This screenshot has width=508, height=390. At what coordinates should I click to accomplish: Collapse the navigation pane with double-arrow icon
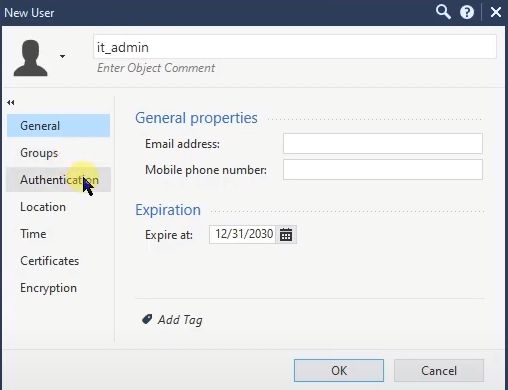pyautogui.click(x=11, y=102)
